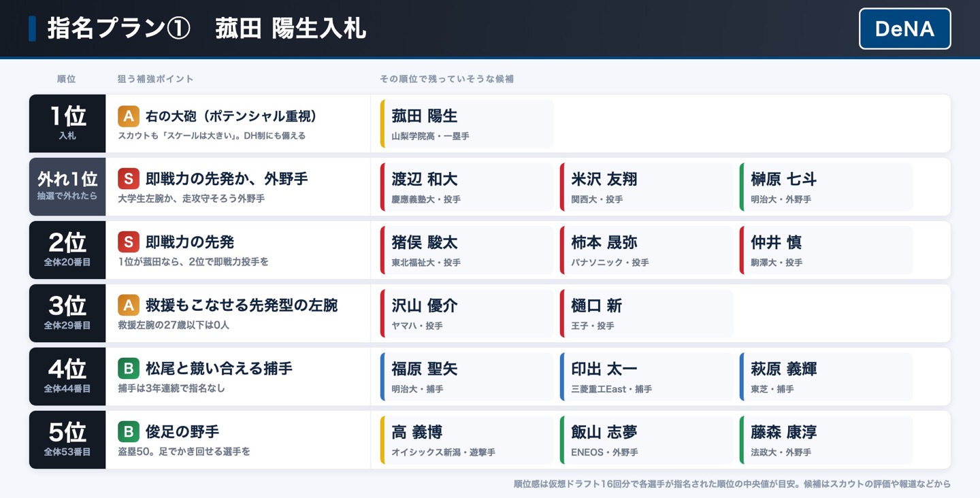Click the 3位 全体29番目 rank cell
This screenshot has height=498, width=980.
(67, 313)
